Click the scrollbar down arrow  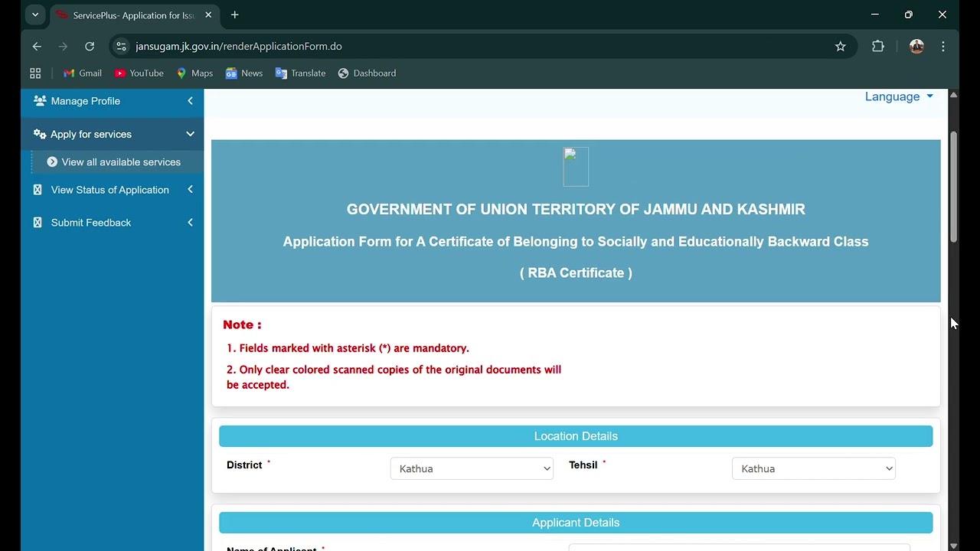point(953,545)
